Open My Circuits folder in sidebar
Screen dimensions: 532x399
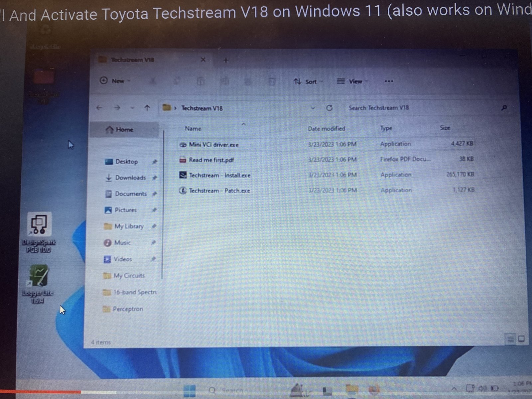pyautogui.click(x=129, y=276)
